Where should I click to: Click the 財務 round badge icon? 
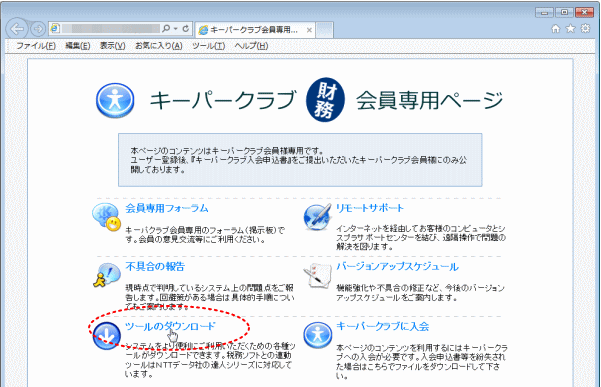tap(325, 100)
